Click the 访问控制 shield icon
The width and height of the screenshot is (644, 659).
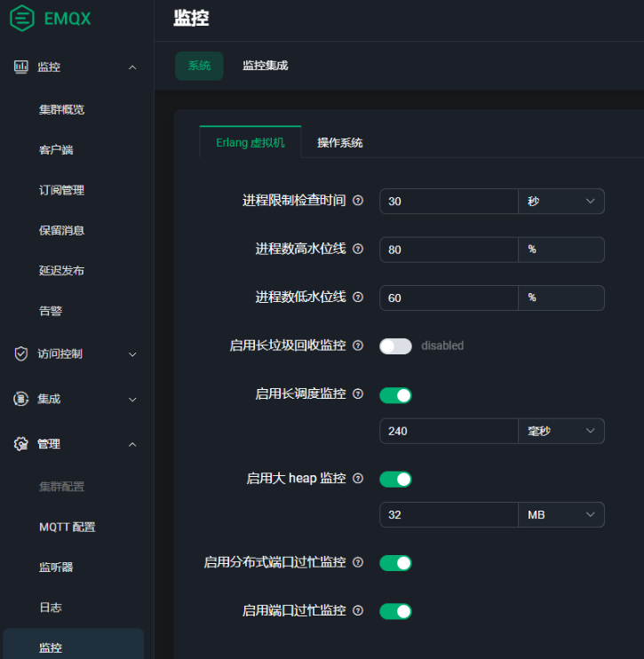pyautogui.click(x=21, y=353)
